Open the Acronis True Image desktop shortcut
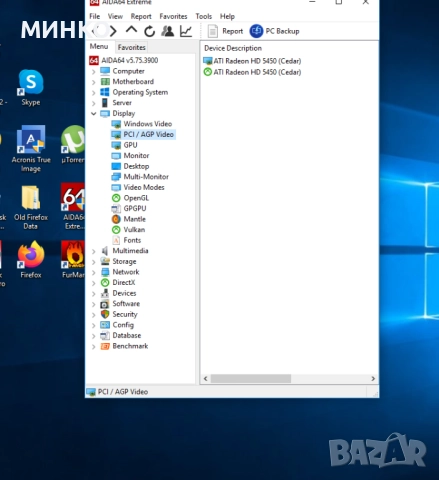This screenshot has height=480, width=439. [31, 149]
